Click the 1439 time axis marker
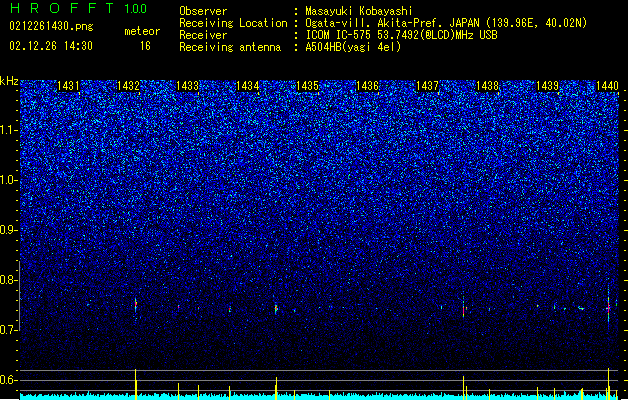This screenshot has height=400, width=629. [547, 85]
